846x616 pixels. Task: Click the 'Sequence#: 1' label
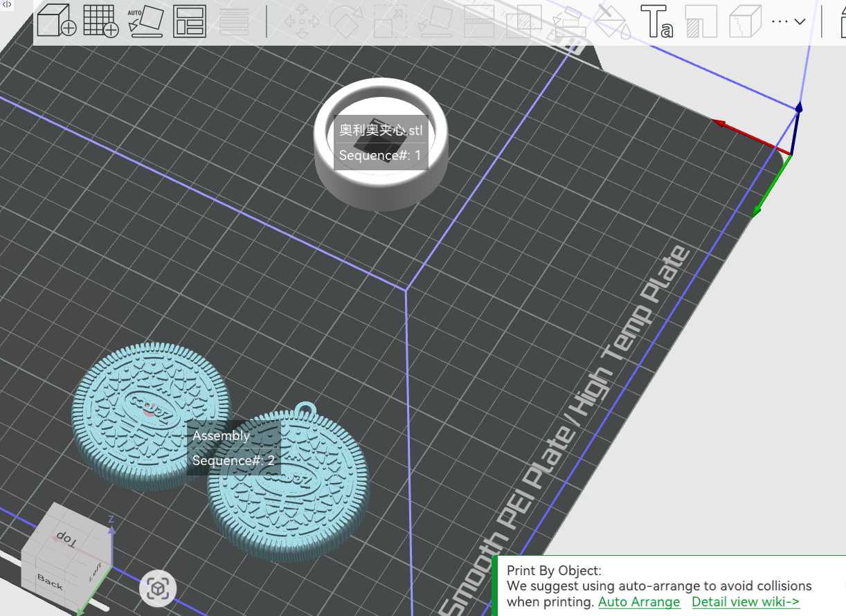[x=380, y=155]
